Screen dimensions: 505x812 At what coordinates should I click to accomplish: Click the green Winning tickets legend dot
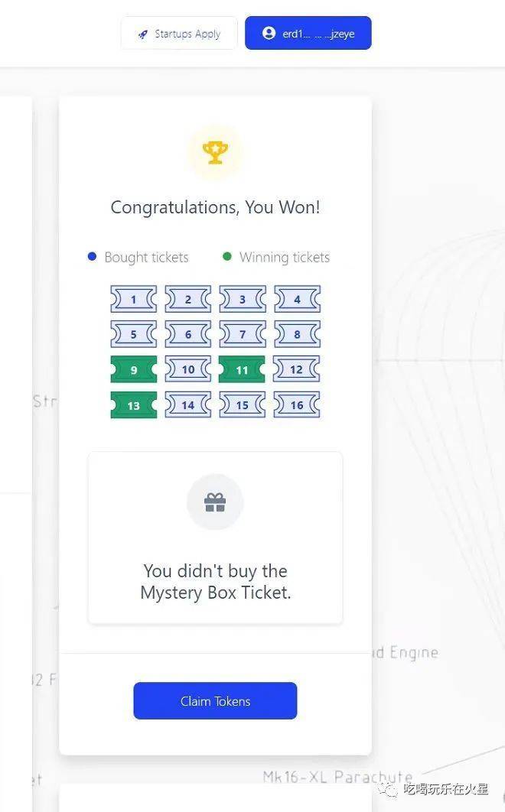[227, 257]
